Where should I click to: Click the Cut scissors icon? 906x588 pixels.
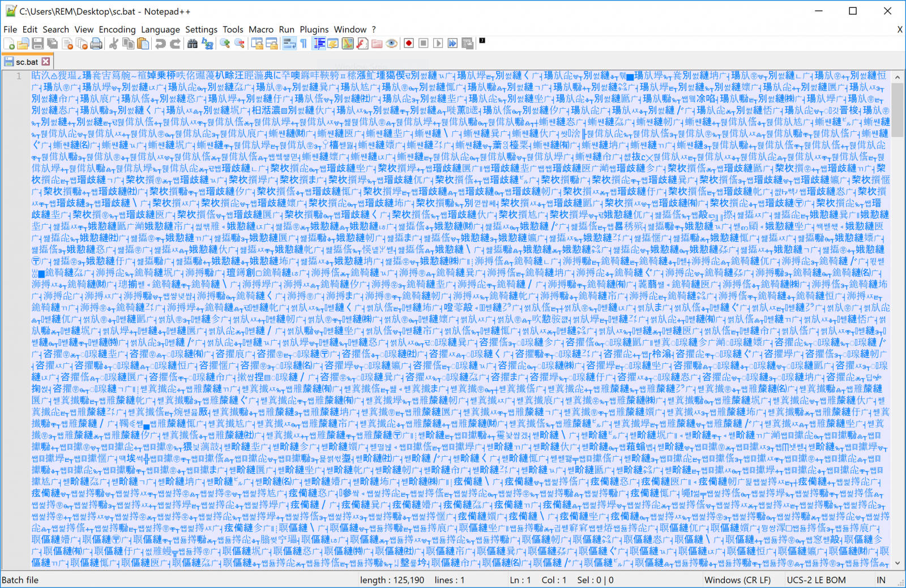tap(114, 44)
